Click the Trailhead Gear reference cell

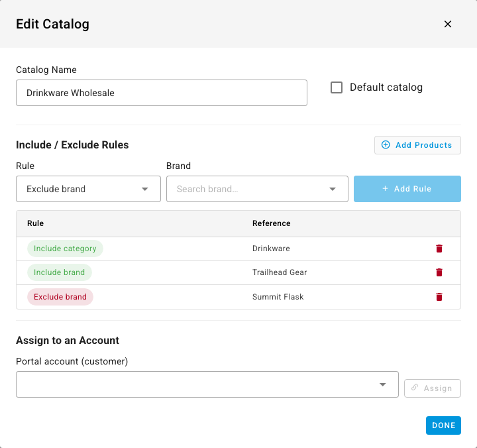[x=280, y=272]
